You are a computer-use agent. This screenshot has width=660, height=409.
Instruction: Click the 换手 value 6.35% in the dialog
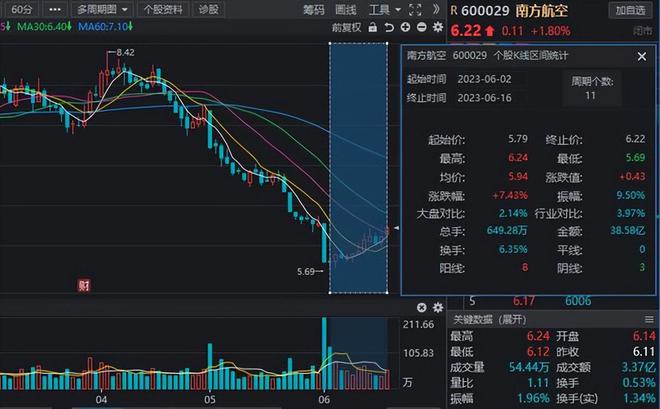pos(513,250)
